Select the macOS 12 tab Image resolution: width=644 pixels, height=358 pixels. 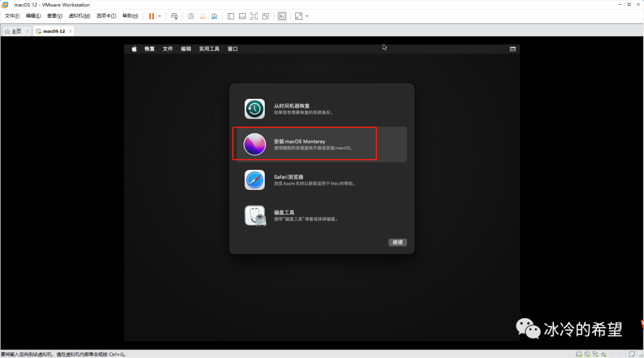(x=54, y=31)
